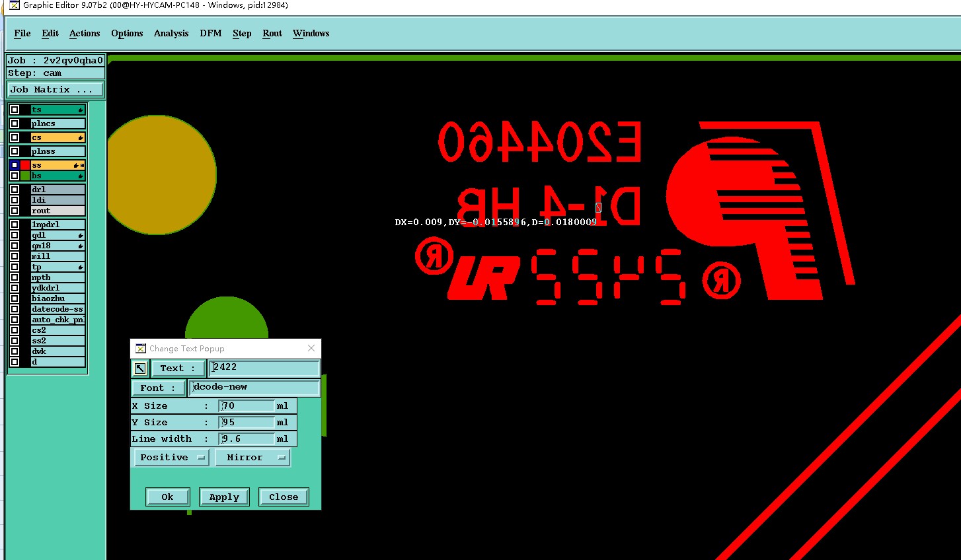Toggle the ts layer display checkbox
Screen dimensions: 961x560
click(x=15, y=110)
